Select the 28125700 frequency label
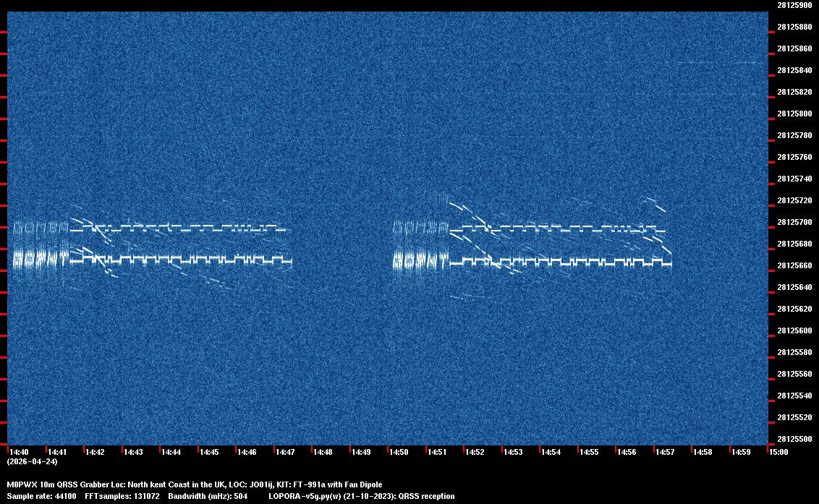The height and width of the screenshot is (504, 819). click(795, 222)
